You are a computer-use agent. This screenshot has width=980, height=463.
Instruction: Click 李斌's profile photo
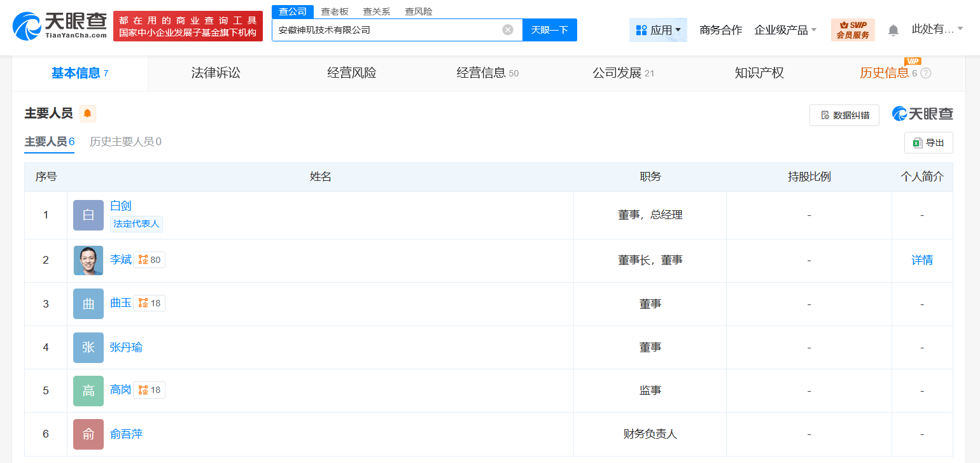pyautogui.click(x=88, y=260)
